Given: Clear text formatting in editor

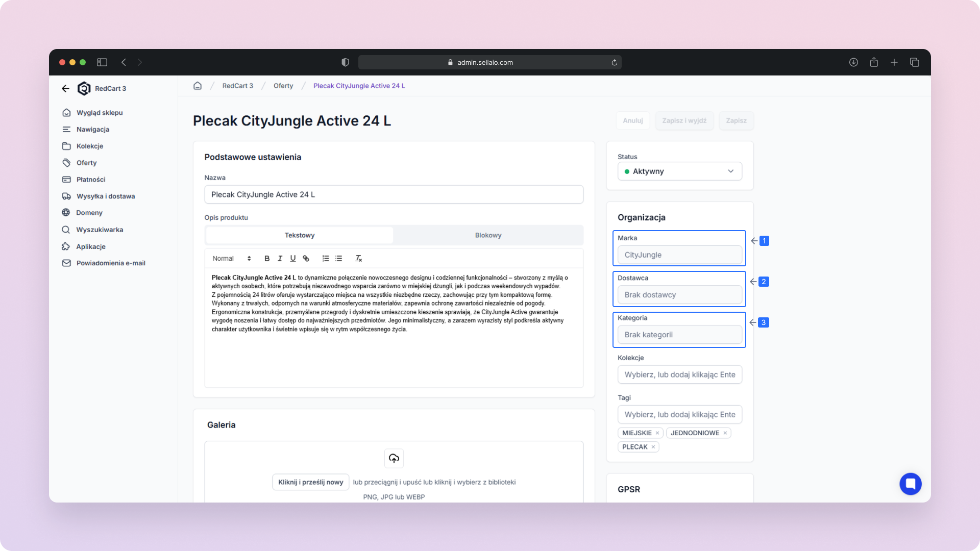Looking at the screenshot, I should 358,259.
